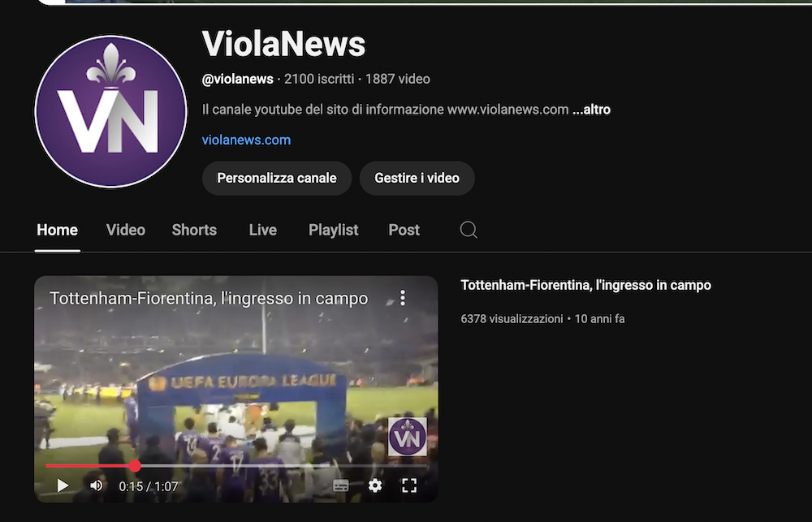The width and height of the screenshot is (812, 522).
Task: Open the Shorts tab
Action: 194,230
